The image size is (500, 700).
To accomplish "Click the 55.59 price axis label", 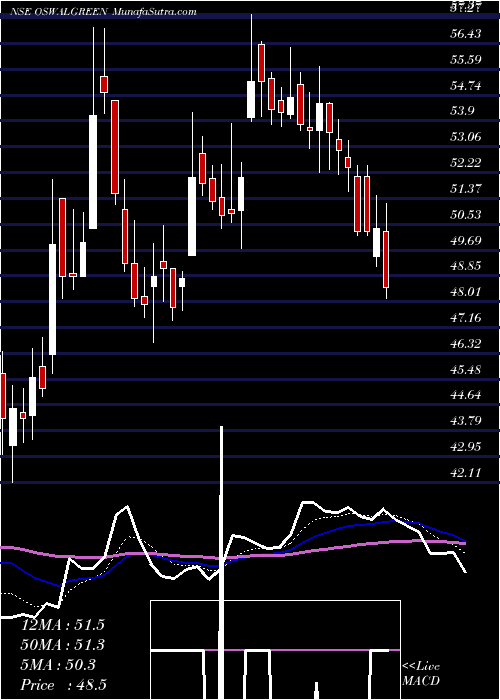I will pyautogui.click(x=466, y=59).
